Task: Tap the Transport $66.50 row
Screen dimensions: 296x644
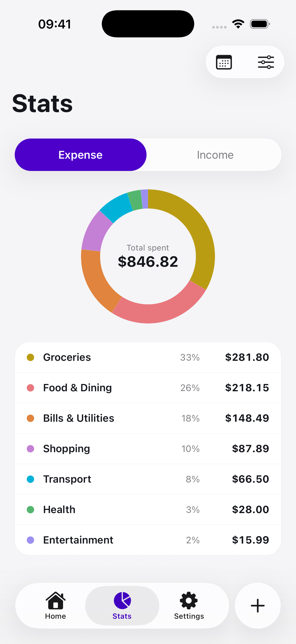Action: tap(148, 479)
